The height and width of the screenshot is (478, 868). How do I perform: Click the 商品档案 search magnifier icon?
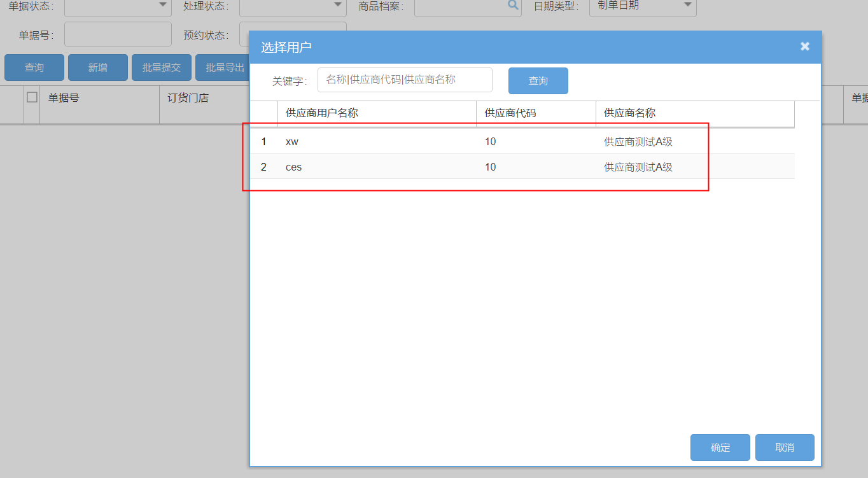(x=512, y=5)
